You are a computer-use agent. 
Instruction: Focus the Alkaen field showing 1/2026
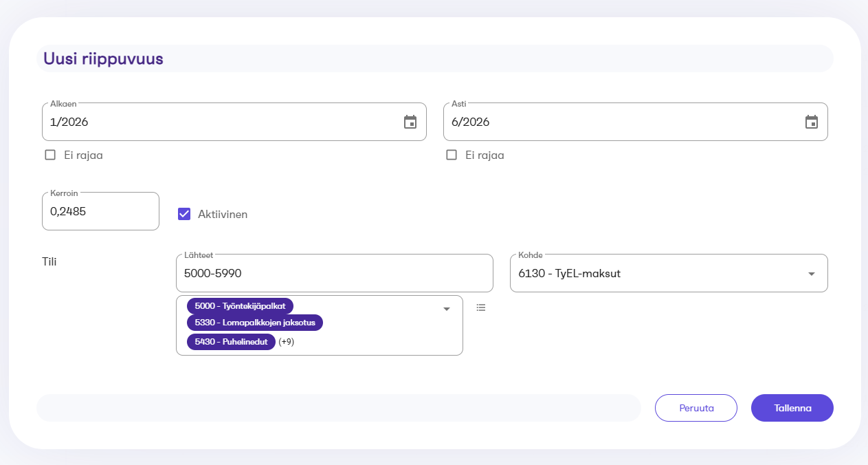(x=234, y=122)
